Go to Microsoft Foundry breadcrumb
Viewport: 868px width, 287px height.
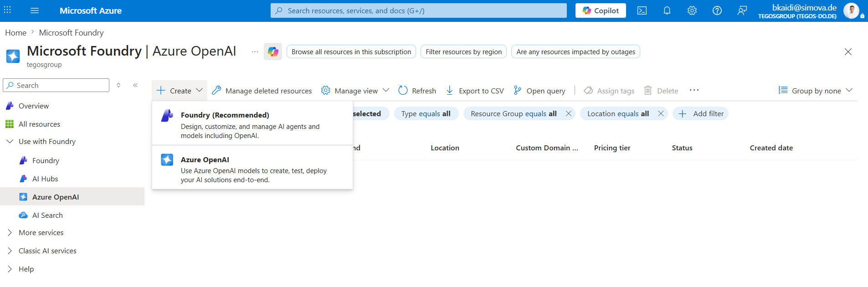pyautogui.click(x=72, y=33)
